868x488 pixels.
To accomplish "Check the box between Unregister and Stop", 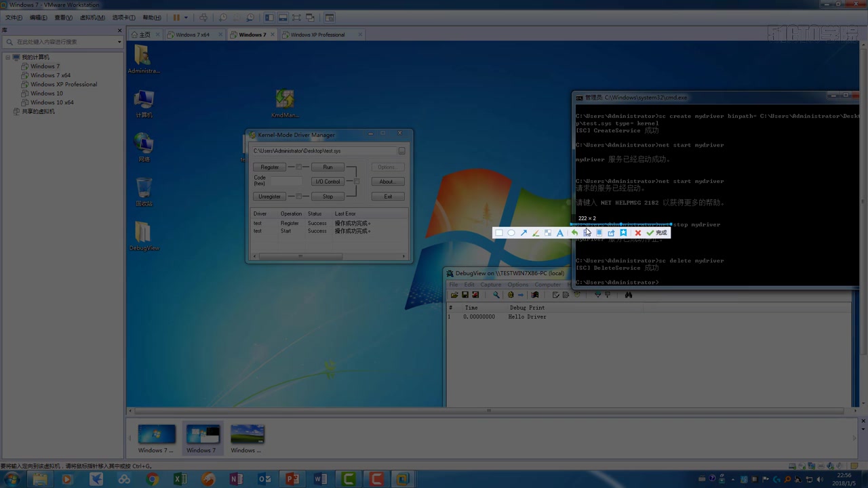I will pyautogui.click(x=298, y=196).
